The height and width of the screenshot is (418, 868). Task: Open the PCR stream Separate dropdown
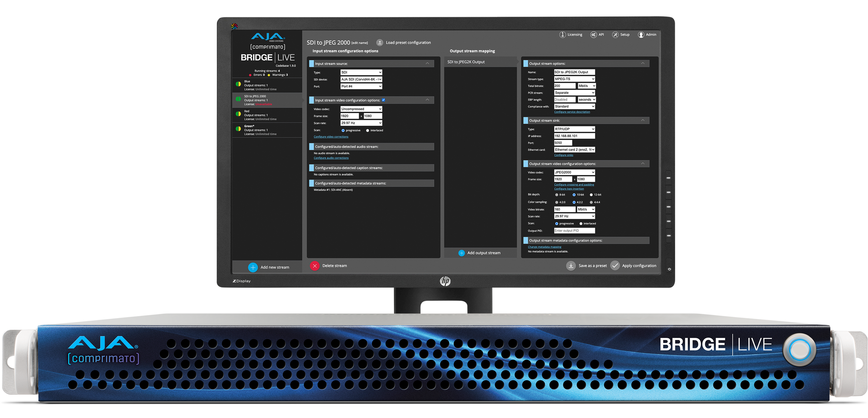pos(574,93)
